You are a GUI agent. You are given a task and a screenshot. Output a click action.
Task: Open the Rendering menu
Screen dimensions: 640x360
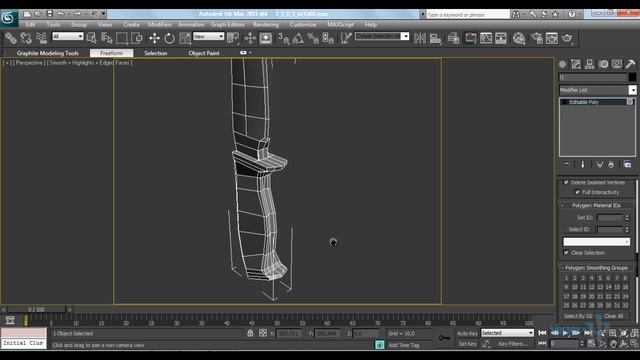tap(266, 24)
